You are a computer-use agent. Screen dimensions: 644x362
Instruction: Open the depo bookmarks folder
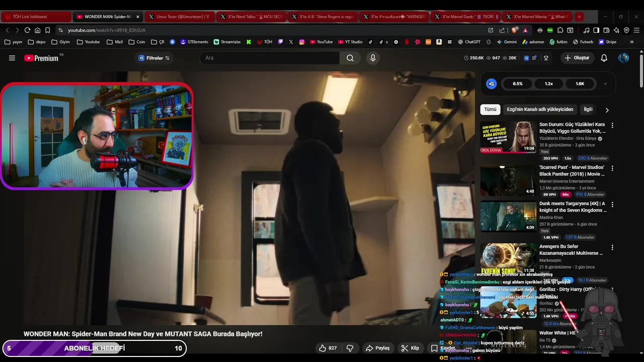point(37,42)
